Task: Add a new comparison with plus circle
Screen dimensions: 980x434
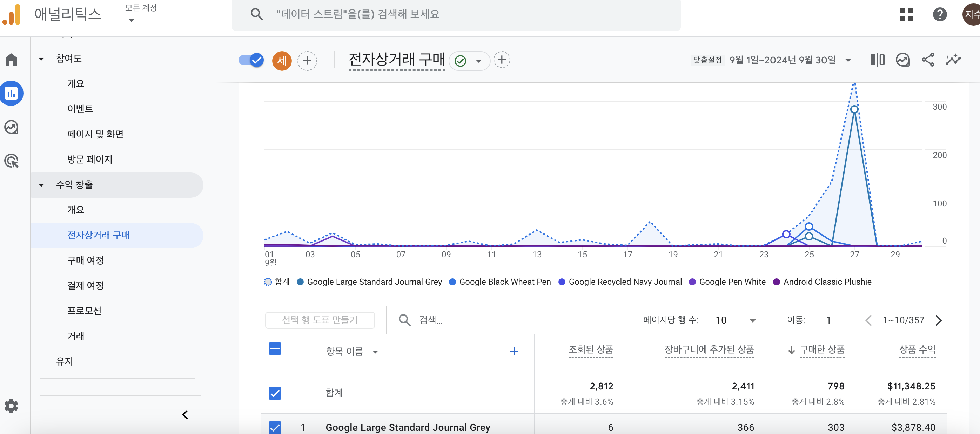Action: (x=307, y=61)
